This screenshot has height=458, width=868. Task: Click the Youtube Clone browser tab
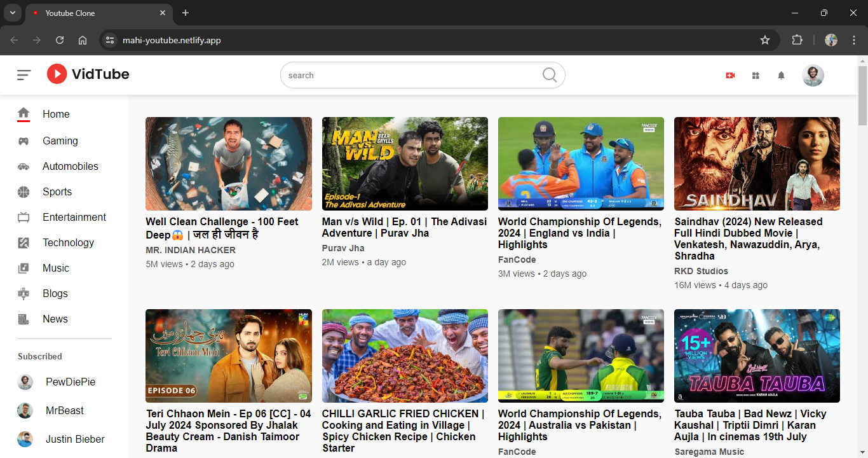(98, 13)
